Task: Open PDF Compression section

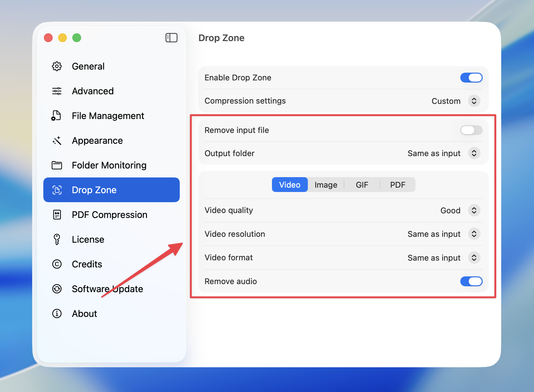Action: [x=111, y=215]
